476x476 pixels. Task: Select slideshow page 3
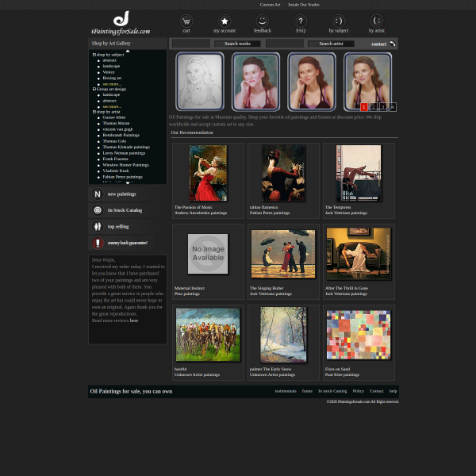pyautogui.click(x=383, y=107)
